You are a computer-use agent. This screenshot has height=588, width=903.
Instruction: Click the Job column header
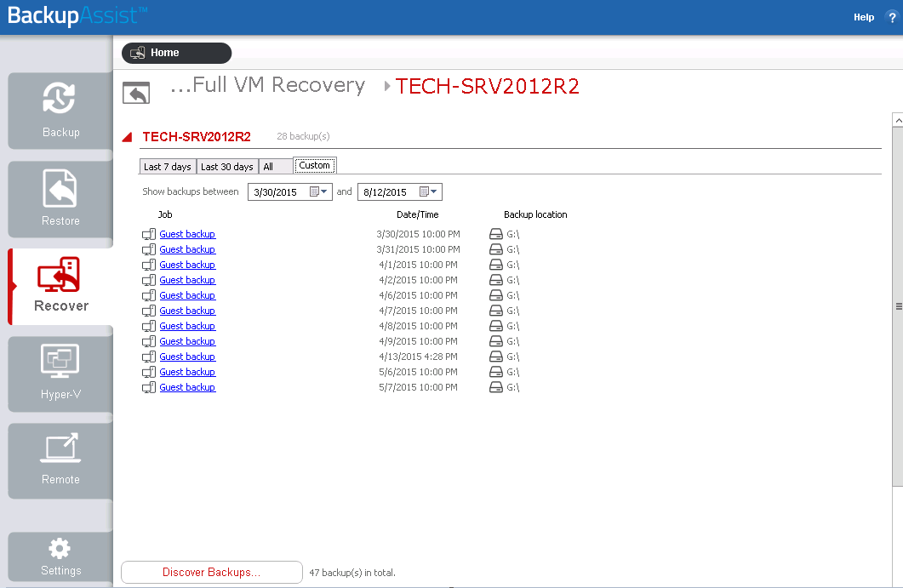[x=165, y=214]
